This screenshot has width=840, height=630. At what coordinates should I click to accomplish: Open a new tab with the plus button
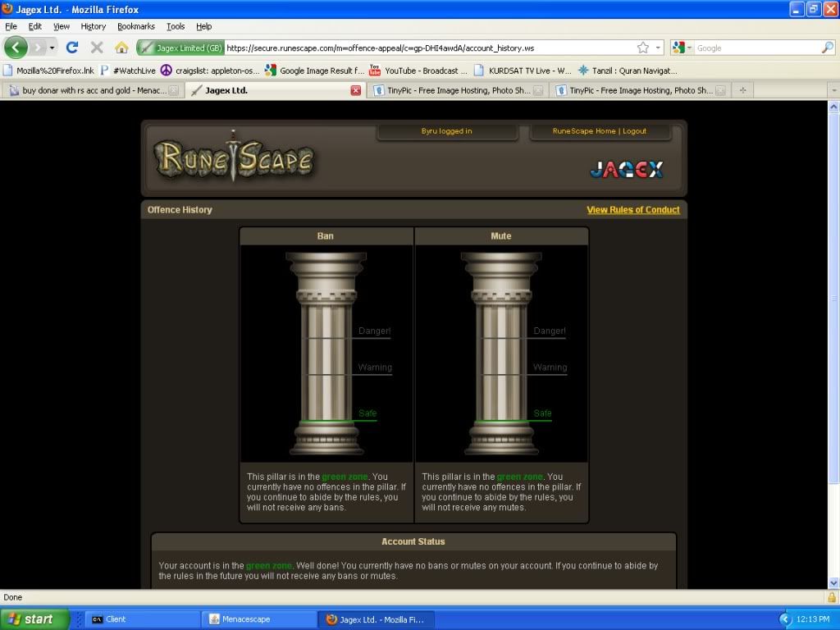click(743, 90)
